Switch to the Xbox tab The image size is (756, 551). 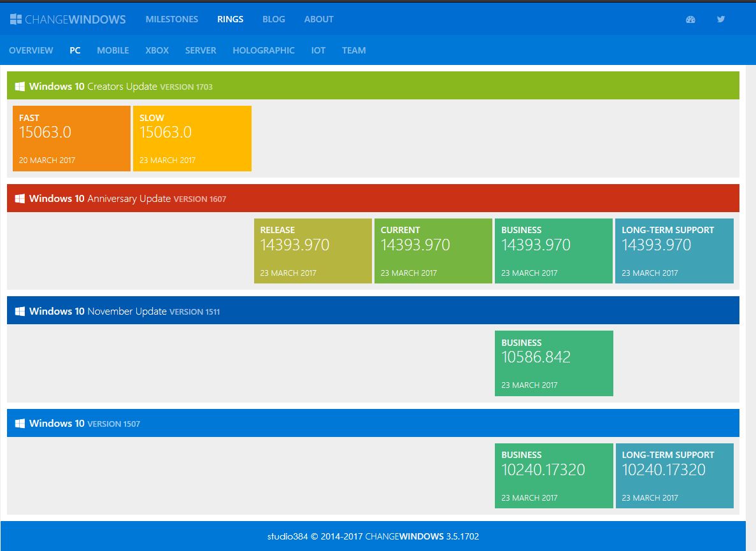[157, 50]
